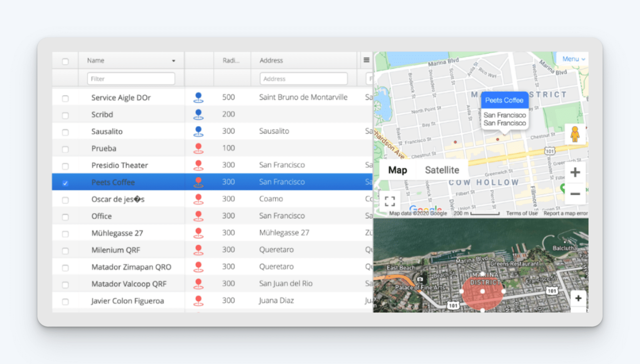The width and height of the screenshot is (640, 364).
Task: Click inside the name Filter input field
Action: 130,78
